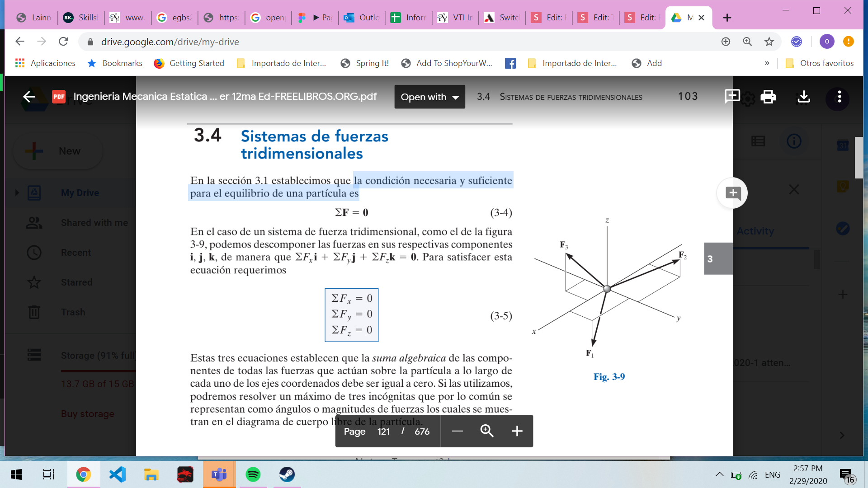The width and height of the screenshot is (868, 488).
Task: Expand the My Drive tree arrow
Action: pyautogui.click(x=17, y=193)
